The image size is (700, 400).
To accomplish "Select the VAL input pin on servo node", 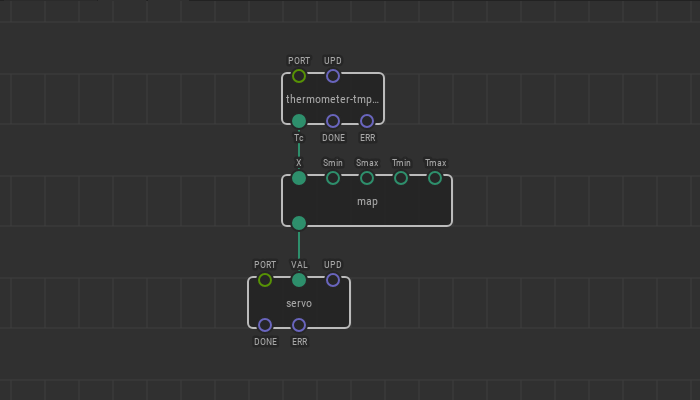I will [x=299, y=280].
